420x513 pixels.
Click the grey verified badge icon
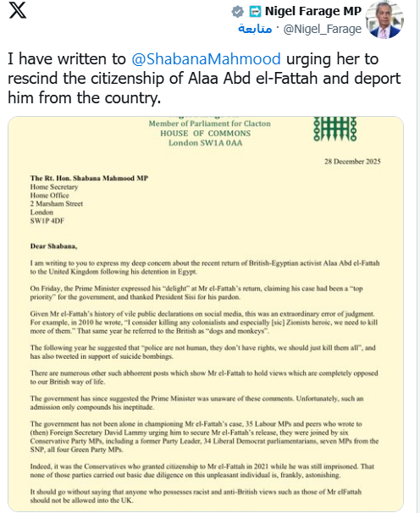pyautogui.click(x=238, y=12)
